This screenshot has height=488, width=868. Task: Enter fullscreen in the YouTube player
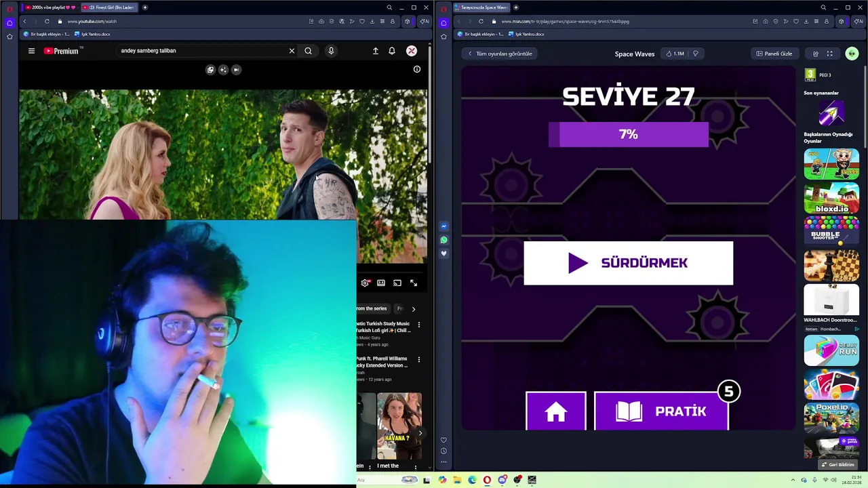pos(414,283)
